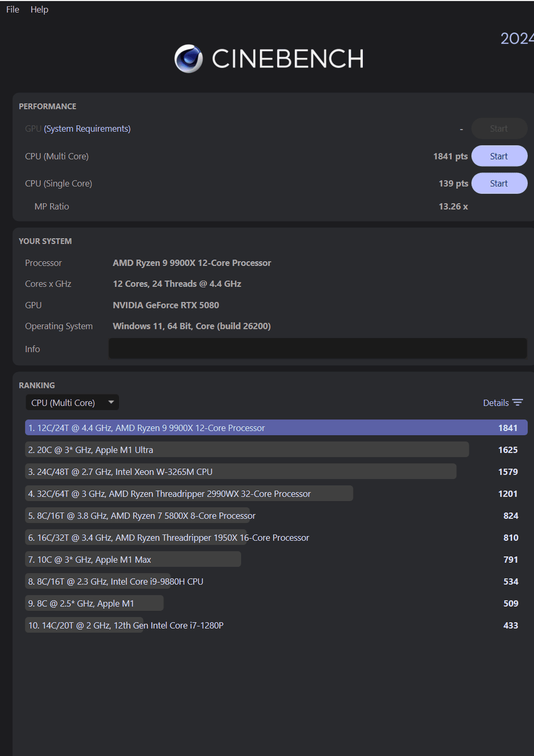
Task: Select ranking row Threadripper 2990WX
Action: [x=276, y=494]
